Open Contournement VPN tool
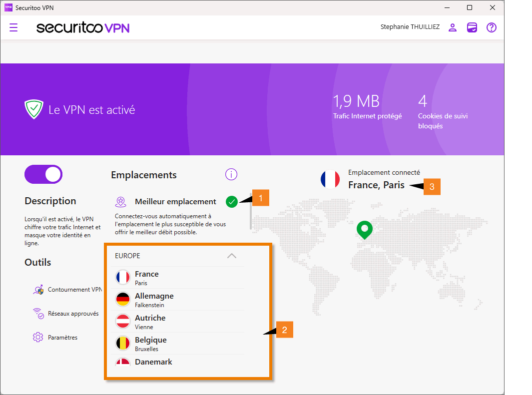532x395 pixels. (x=67, y=290)
